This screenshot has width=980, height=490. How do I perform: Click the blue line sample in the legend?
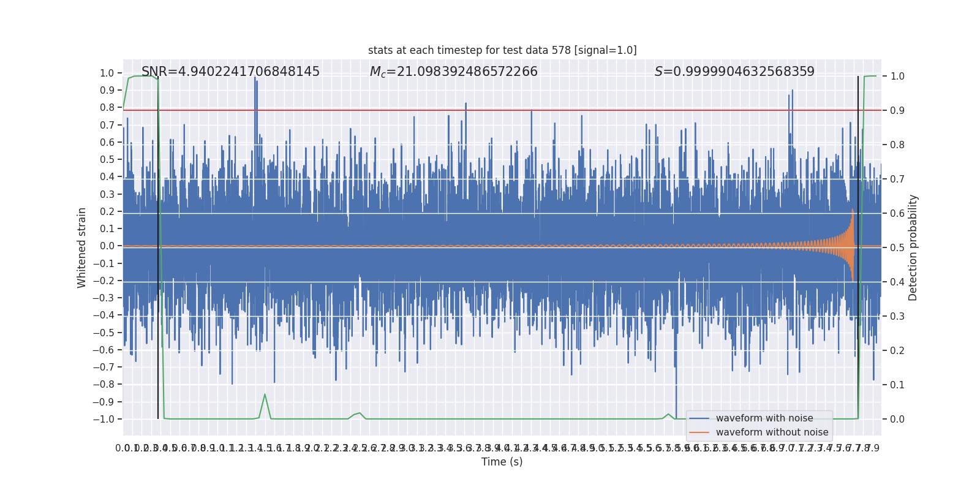click(x=699, y=418)
